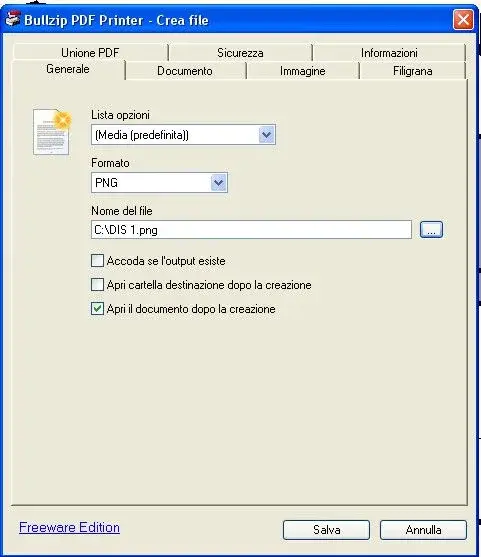Uncheck Apri il documento dopo la creazione
The height and width of the screenshot is (557, 481).
[x=97, y=309]
